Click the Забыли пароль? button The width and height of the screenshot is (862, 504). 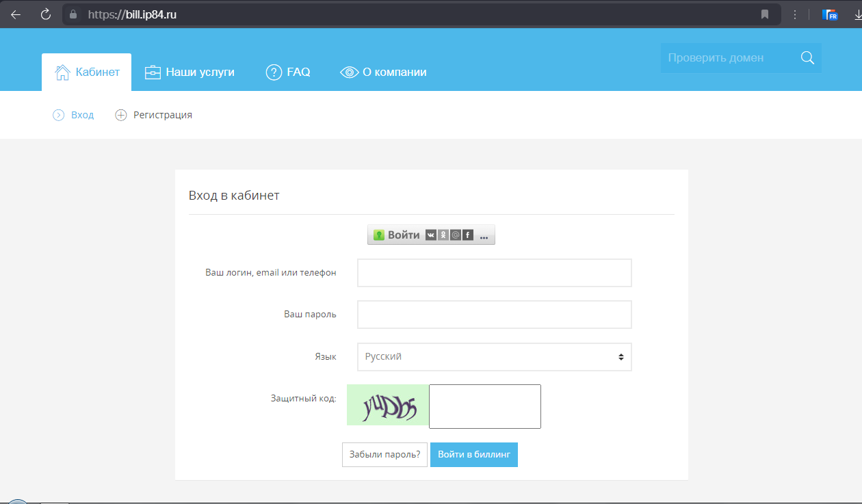[x=384, y=455]
